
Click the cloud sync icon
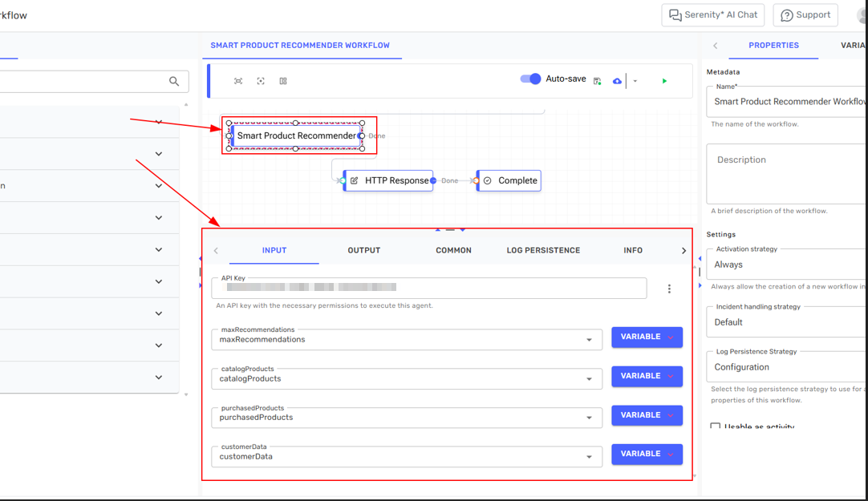(x=616, y=80)
